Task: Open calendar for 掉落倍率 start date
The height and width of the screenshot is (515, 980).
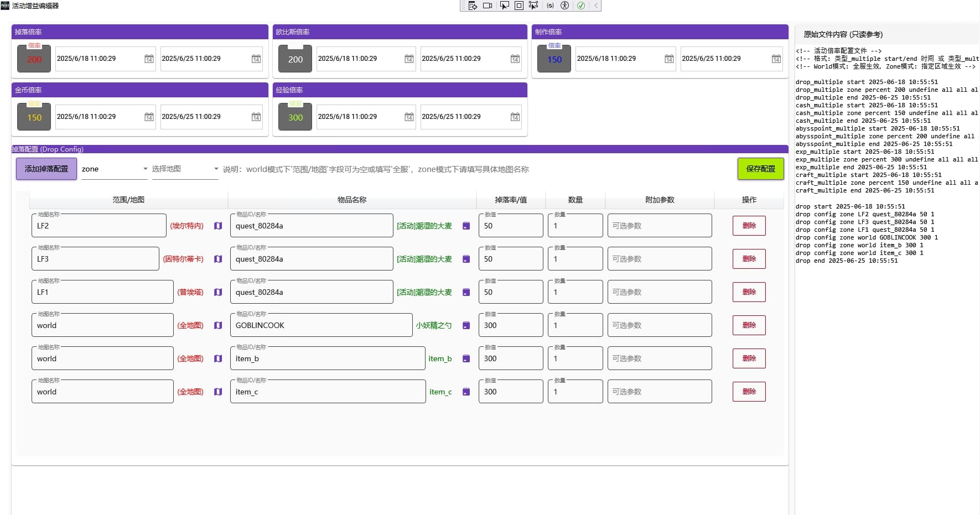Action: (149, 59)
